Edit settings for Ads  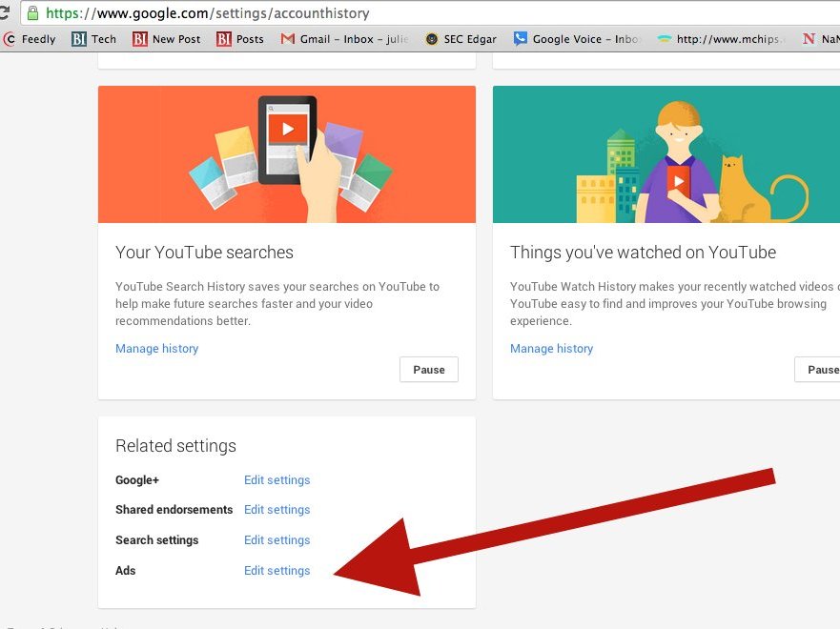pyautogui.click(x=277, y=571)
